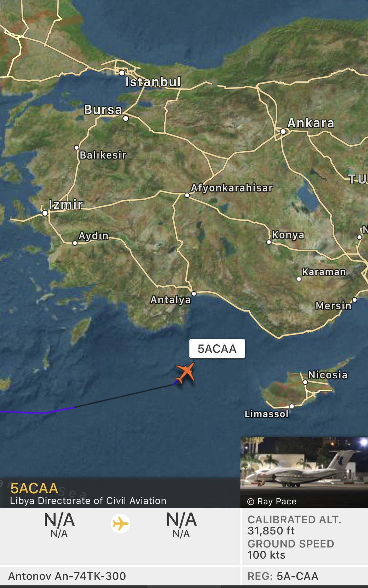Select the Istanbul city marker
Viewport: 368px width, 588px height.
pos(122,73)
